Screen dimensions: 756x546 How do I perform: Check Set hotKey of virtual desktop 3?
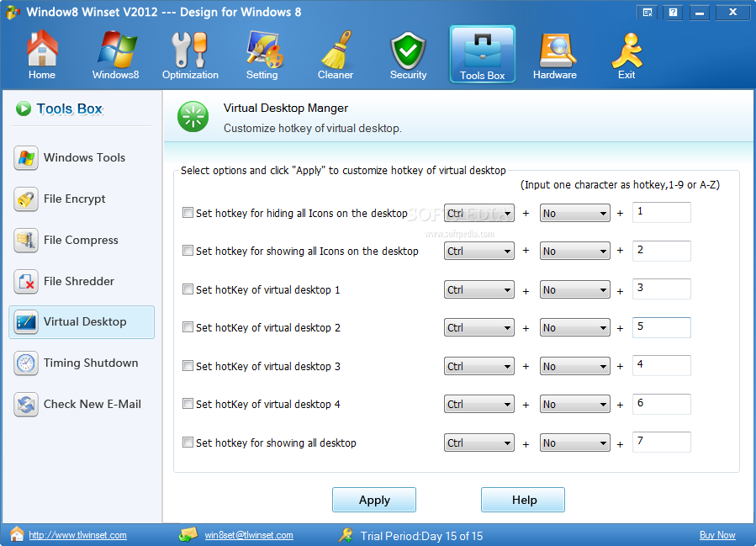tap(188, 366)
